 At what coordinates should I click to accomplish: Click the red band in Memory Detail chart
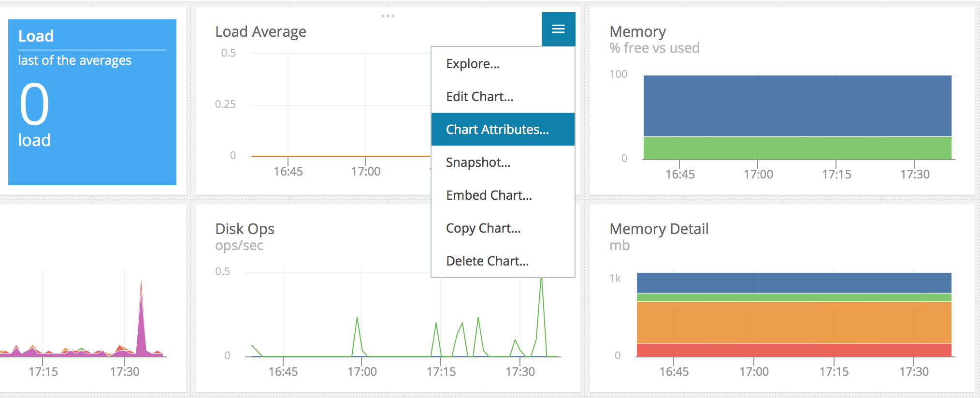[794, 350]
